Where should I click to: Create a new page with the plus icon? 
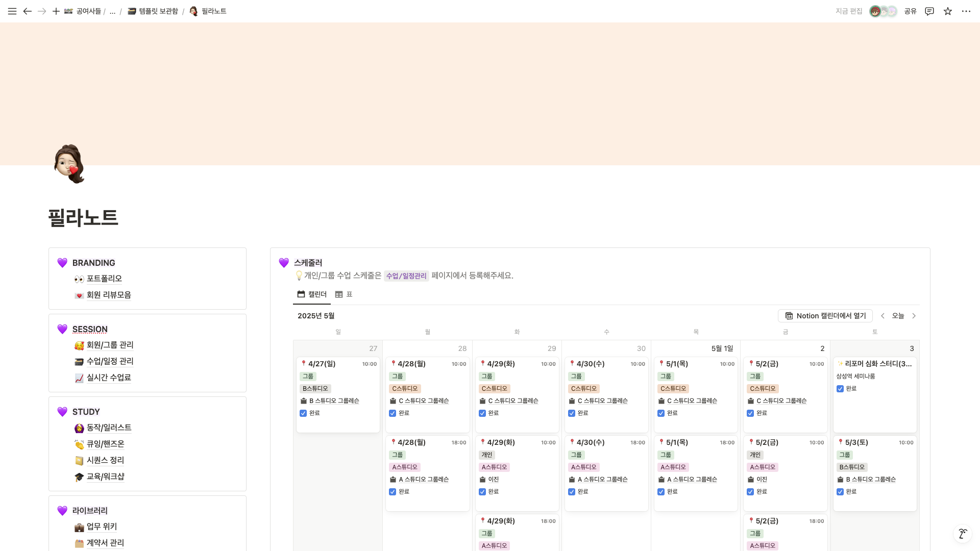[56, 11]
